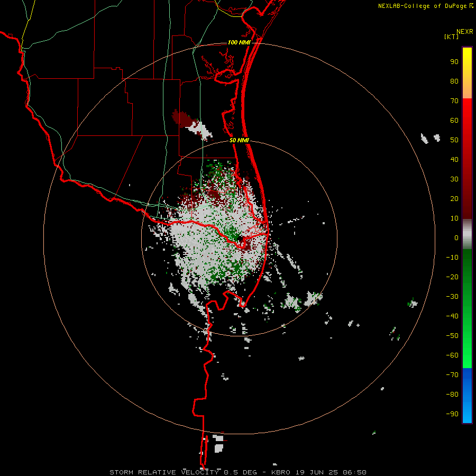Click the KT units label above legend
The height and width of the screenshot is (476, 476).
click(x=451, y=36)
